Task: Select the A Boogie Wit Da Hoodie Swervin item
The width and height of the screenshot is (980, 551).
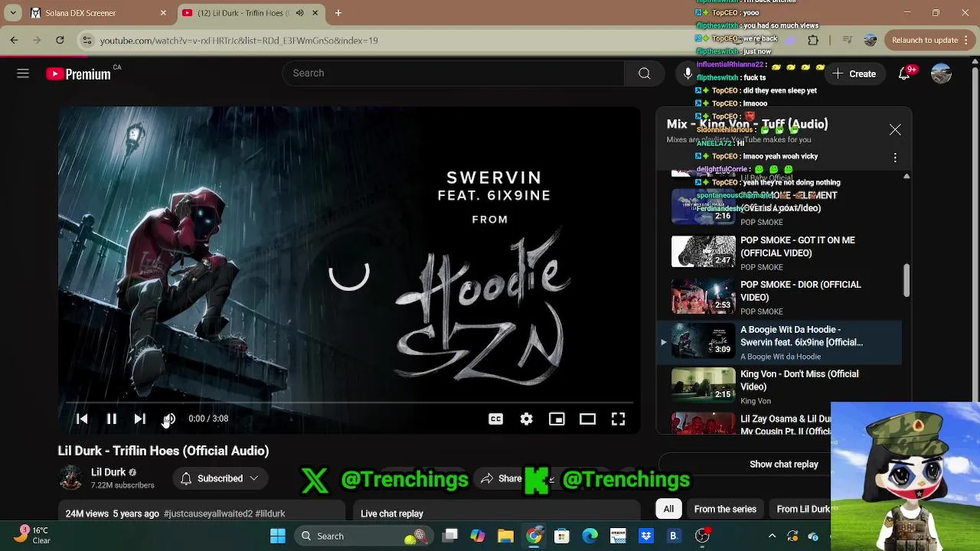Action: tap(781, 342)
